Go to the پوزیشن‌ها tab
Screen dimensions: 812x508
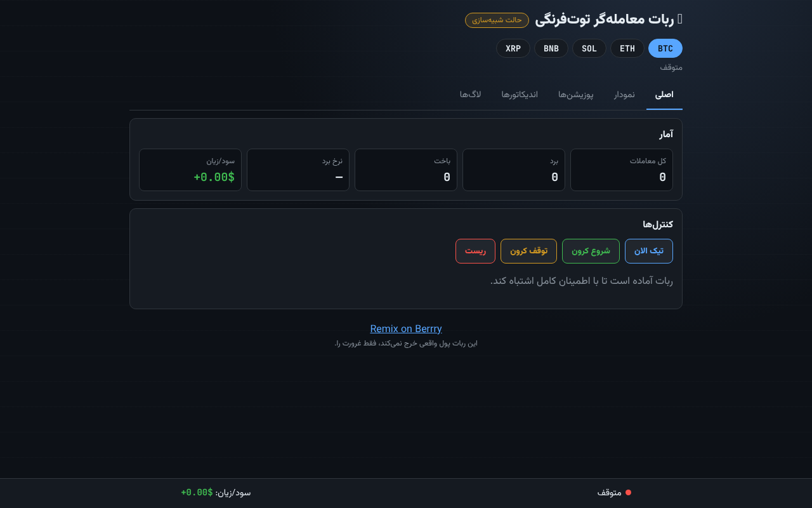click(x=576, y=95)
